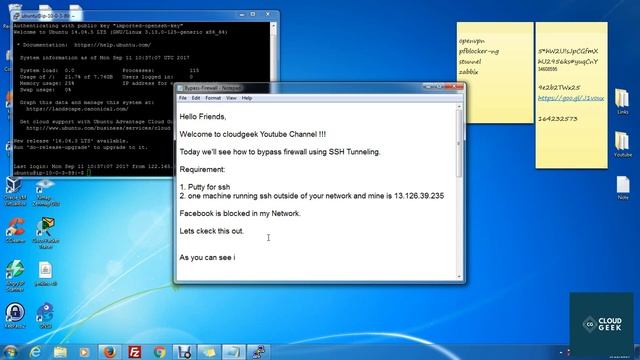Click Notepad scrollbar down arrow
This screenshot has height=360, width=640.
[459, 277]
